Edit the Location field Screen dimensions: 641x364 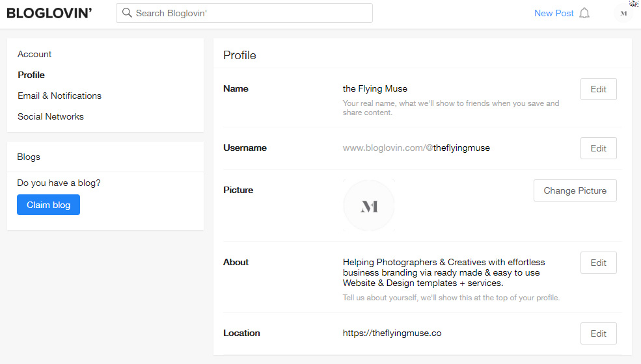pyautogui.click(x=599, y=333)
